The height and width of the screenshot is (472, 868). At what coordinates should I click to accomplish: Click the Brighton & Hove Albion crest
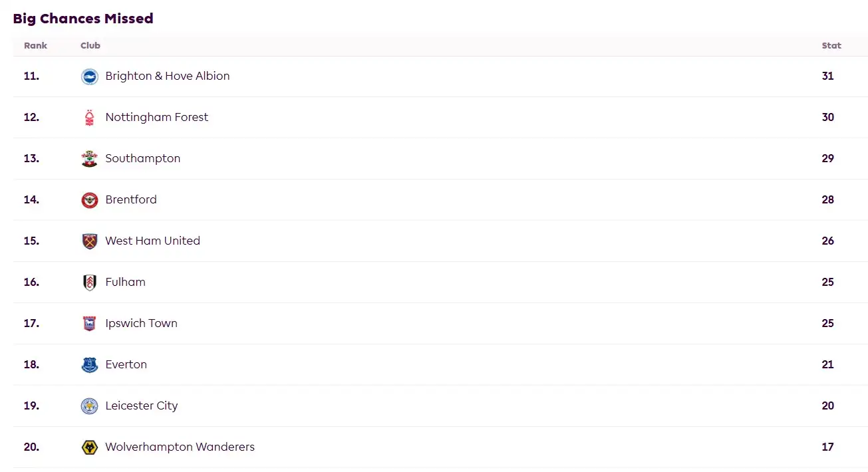(x=89, y=76)
